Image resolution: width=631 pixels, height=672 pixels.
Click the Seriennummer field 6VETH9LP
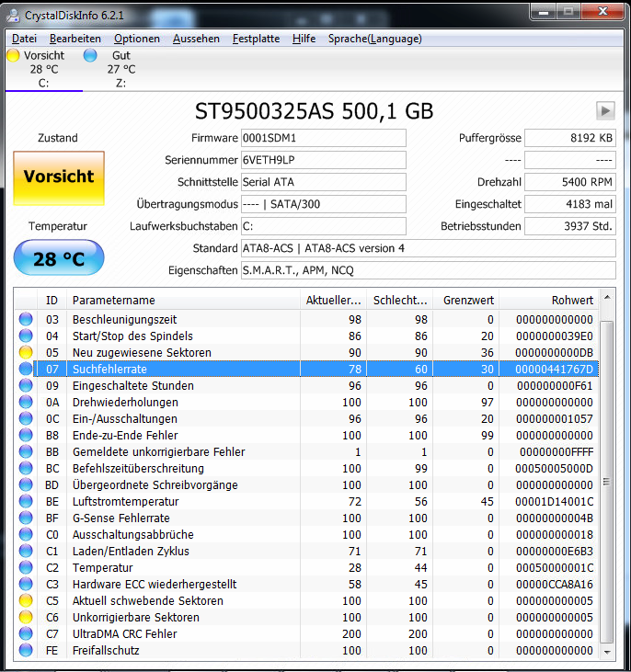324,160
